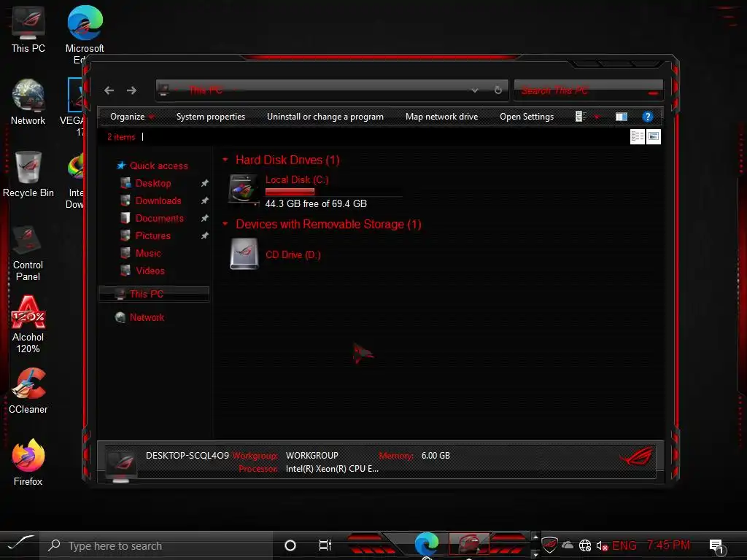Open view options dropdown arrow
The height and width of the screenshot is (560, 747).
pyautogui.click(x=597, y=117)
